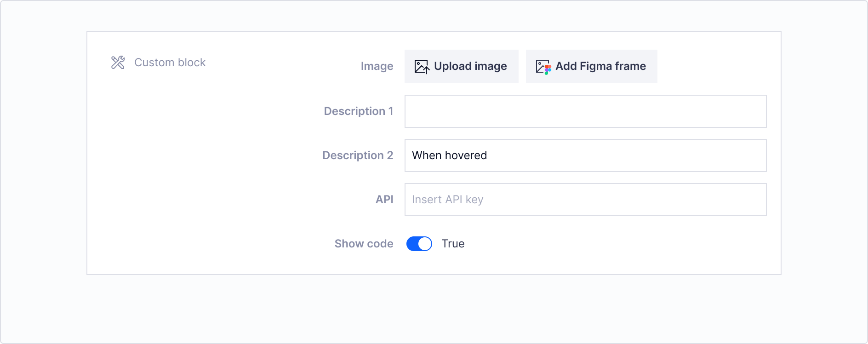
Task: Click the Insert API key field
Action: (x=585, y=200)
